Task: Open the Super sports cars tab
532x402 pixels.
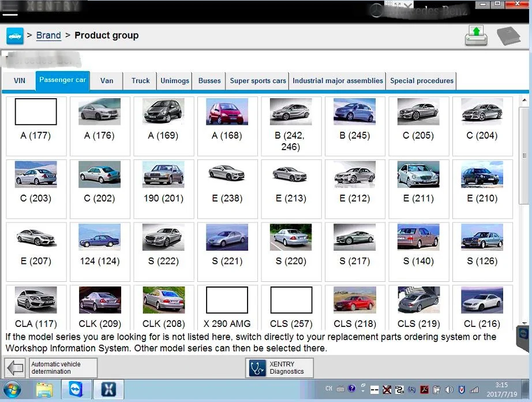Action: [258, 81]
